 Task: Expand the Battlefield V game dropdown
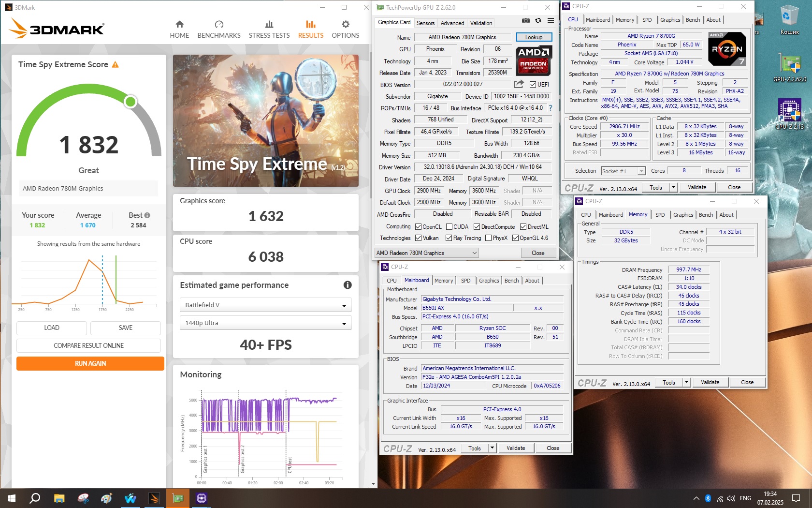click(265, 305)
